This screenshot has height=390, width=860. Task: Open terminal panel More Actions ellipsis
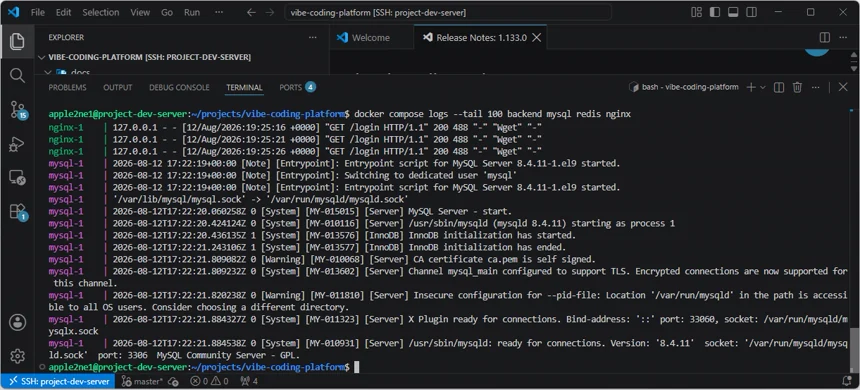pyautogui.click(x=816, y=87)
